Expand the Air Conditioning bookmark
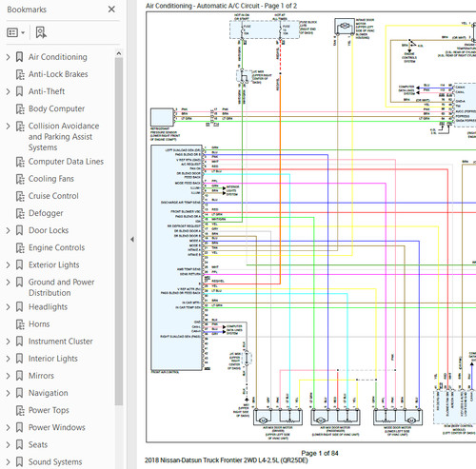 point(9,57)
